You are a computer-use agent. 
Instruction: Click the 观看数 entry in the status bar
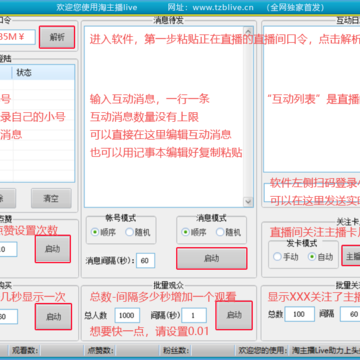pos(25,350)
